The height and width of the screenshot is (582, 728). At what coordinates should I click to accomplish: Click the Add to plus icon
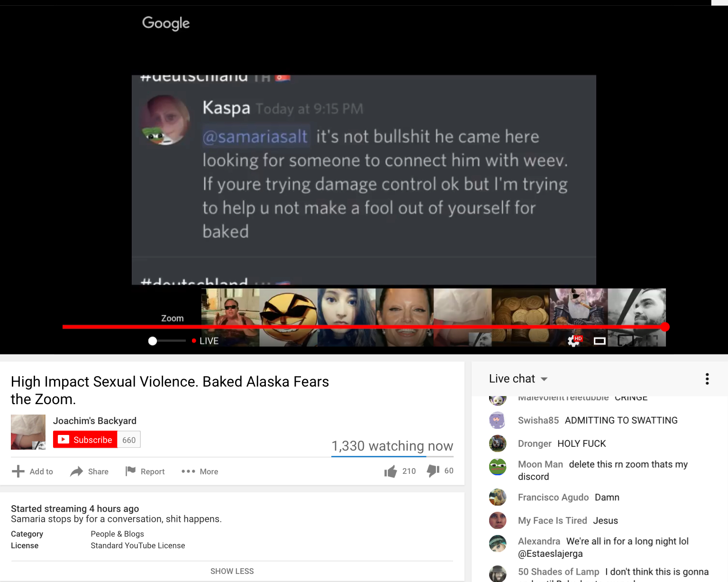click(x=18, y=471)
